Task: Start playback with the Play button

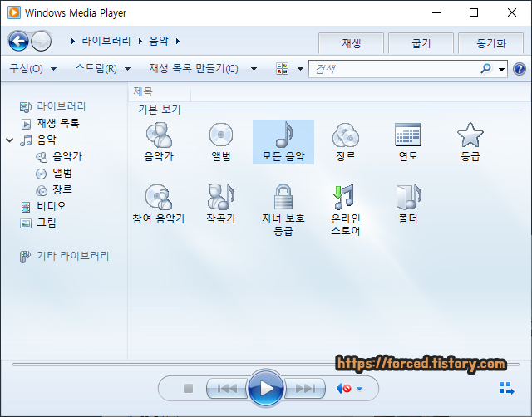Action: tap(266, 389)
